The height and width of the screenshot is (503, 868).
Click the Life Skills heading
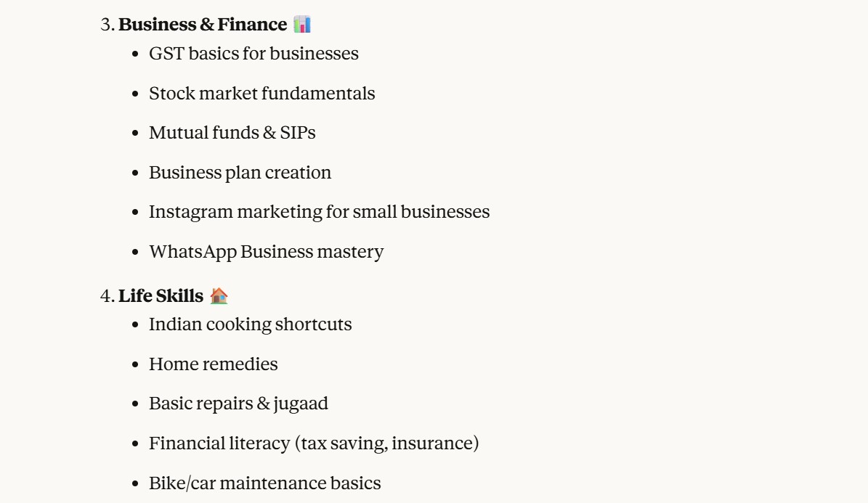pyautogui.click(x=161, y=296)
